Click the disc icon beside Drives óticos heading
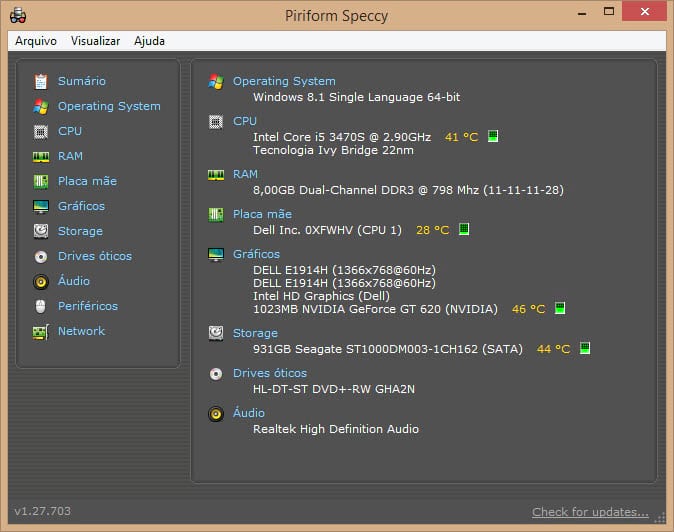Screen dimensions: 674x532 coord(216,374)
